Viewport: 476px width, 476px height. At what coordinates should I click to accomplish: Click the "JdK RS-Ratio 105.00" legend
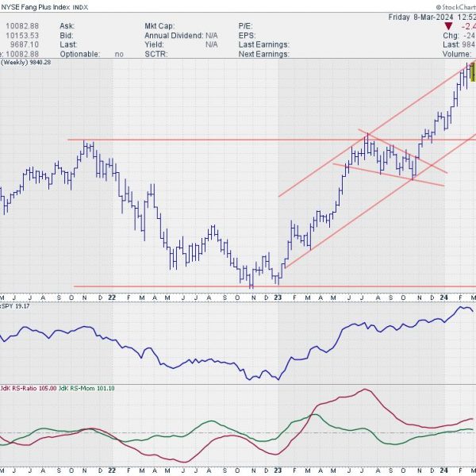(x=29, y=388)
